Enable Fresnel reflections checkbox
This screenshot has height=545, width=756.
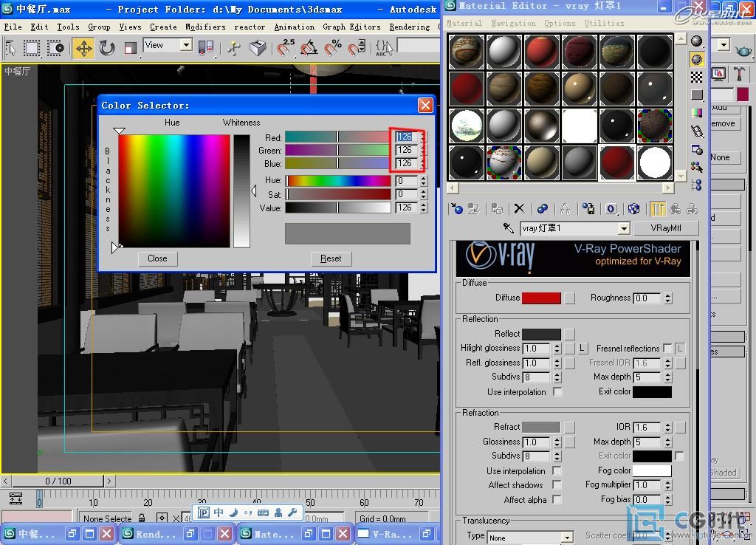click(x=667, y=348)
